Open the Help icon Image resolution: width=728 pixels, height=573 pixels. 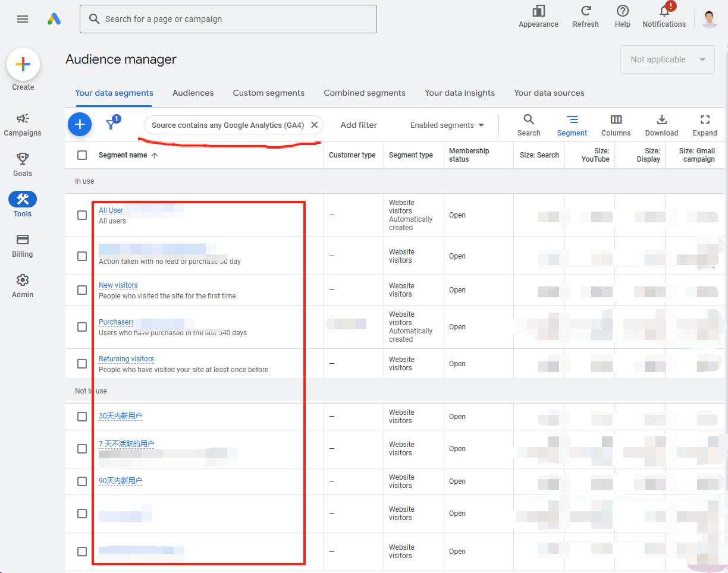click(x=622, y=11)
